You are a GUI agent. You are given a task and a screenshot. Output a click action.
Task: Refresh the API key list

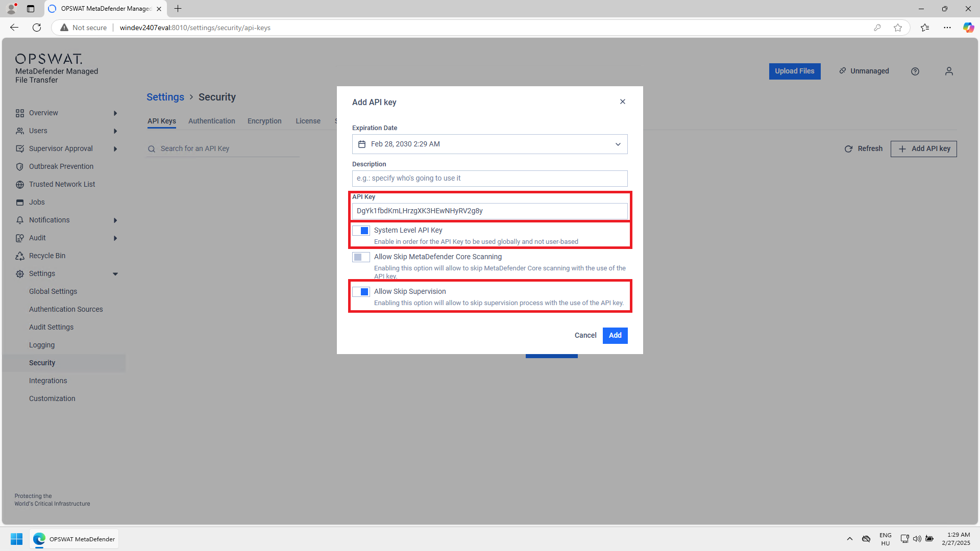[x=864, y=148]
